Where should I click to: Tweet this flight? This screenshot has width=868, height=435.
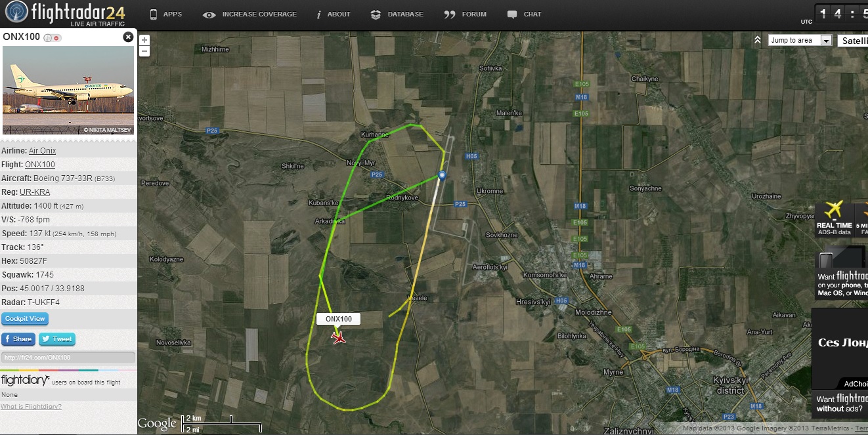[57, 339]
